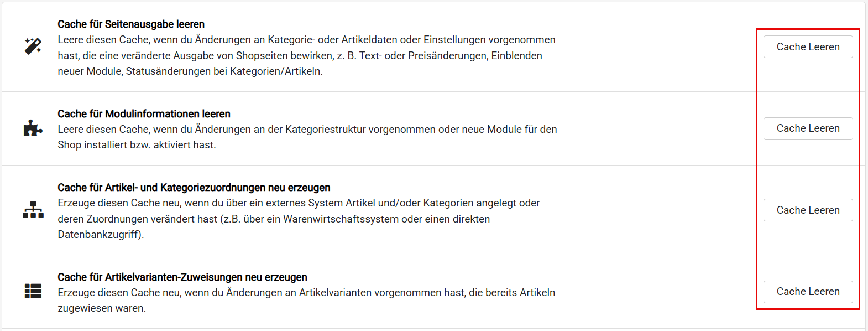Image resolution: width=868 pixels, height=331 pixels.
Task: Click the hierarchy sitemap icon for category assignments
Action: point(33,210)
